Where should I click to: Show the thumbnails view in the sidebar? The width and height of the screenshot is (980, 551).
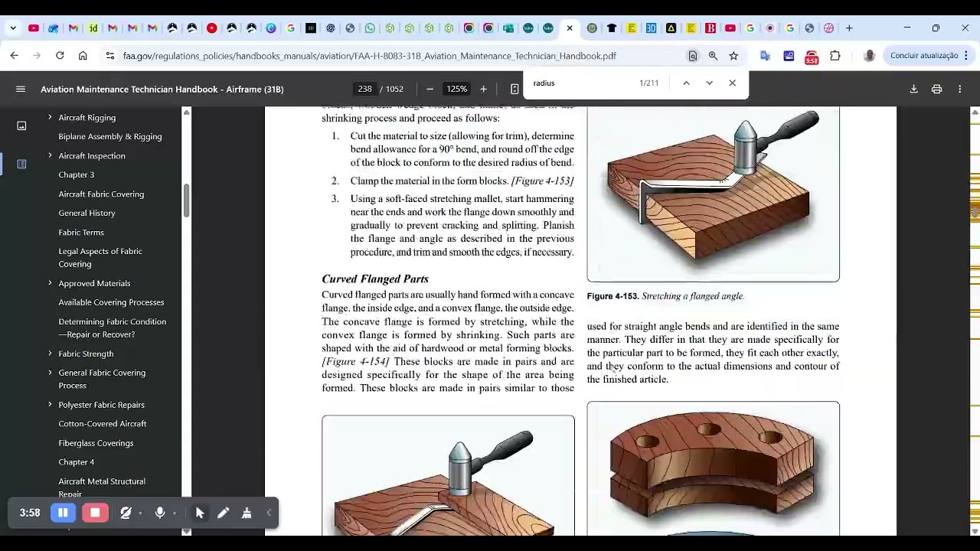pyautogui.click(x=21, y=126)
